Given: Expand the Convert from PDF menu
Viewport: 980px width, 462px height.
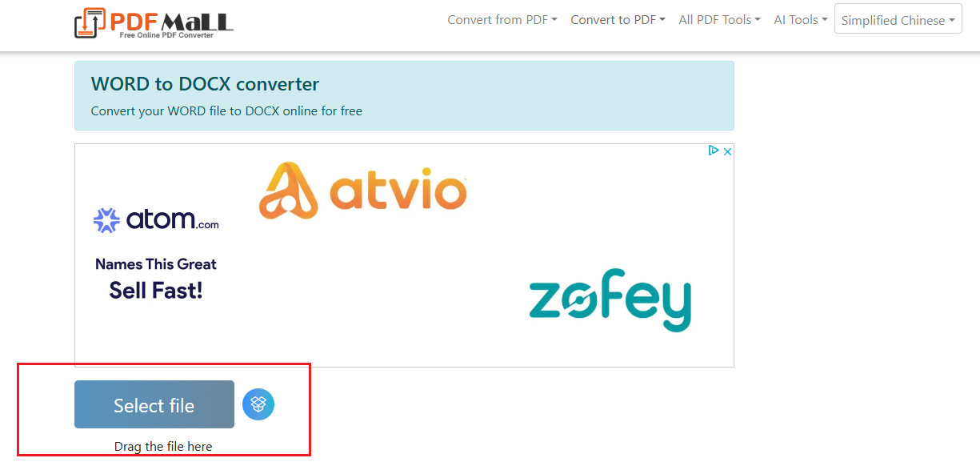Looking at the screenshot, I should (502, 20).
